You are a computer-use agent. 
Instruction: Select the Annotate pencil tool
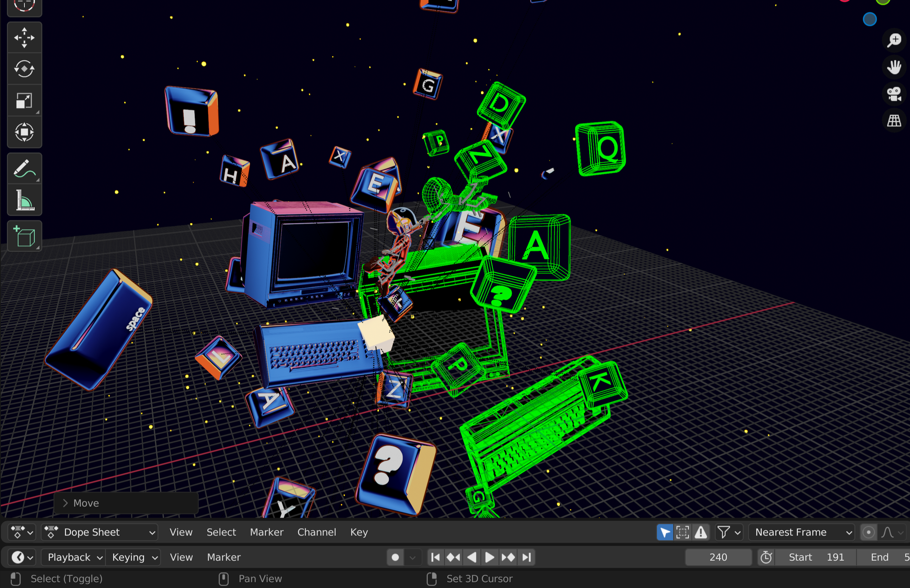click(x=24, y=169)
